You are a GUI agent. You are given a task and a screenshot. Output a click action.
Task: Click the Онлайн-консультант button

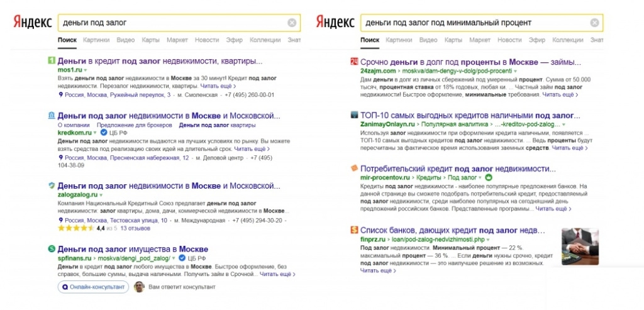pos(93,287)
